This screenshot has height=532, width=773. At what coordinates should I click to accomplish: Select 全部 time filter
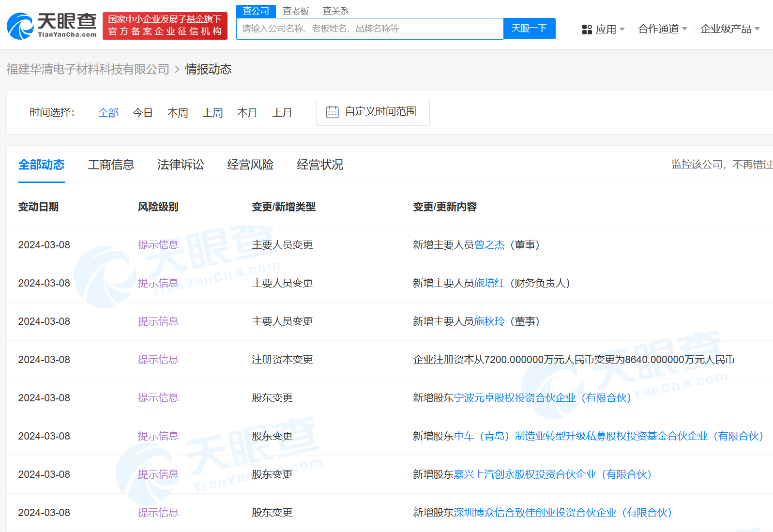point(108,113)
